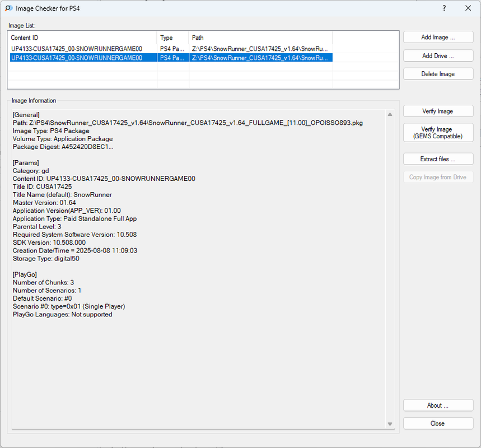The height and width of the screenshot is (448, 481).
Task: Click the Title Name SnowRunner line
Action: [x=62, y=194]
